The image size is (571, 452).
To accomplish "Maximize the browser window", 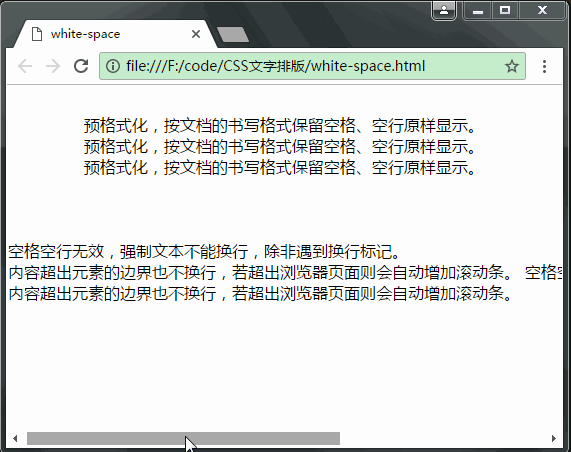I will [x=505, y=10].
